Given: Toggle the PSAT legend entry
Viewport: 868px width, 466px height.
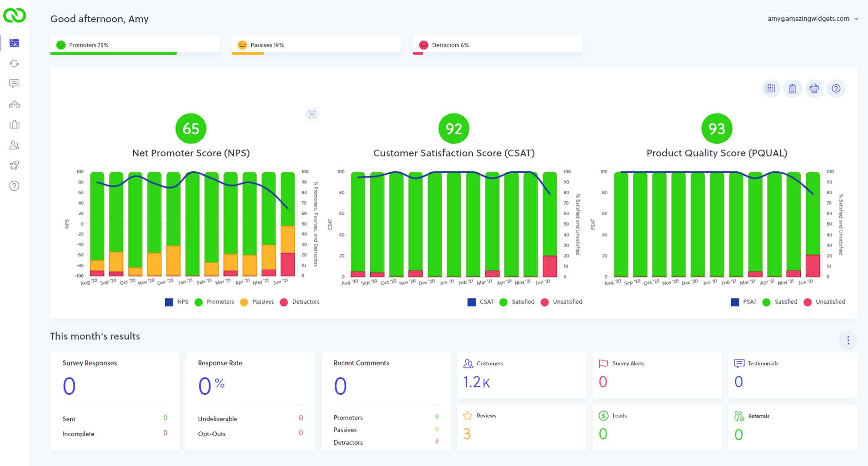Looking at the screenshot, I should tap(744, 302).
